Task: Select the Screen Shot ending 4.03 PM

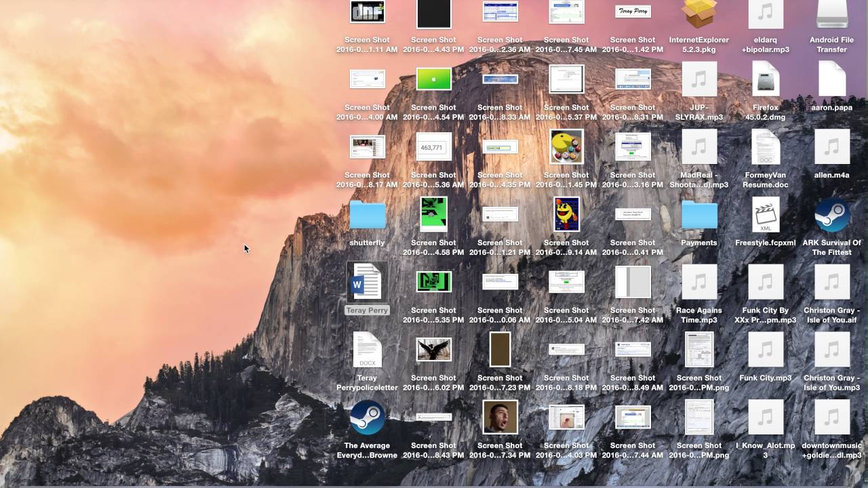Action: (x=566, y=417)
